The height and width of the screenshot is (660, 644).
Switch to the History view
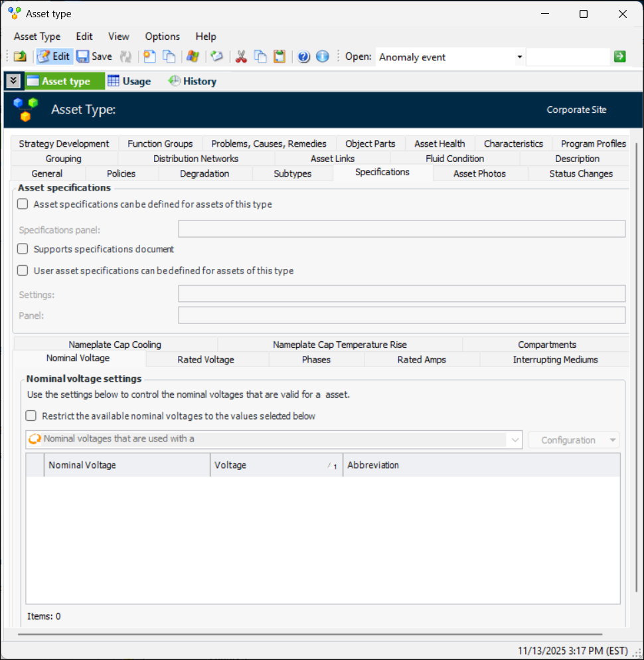(x=193, y=81)
